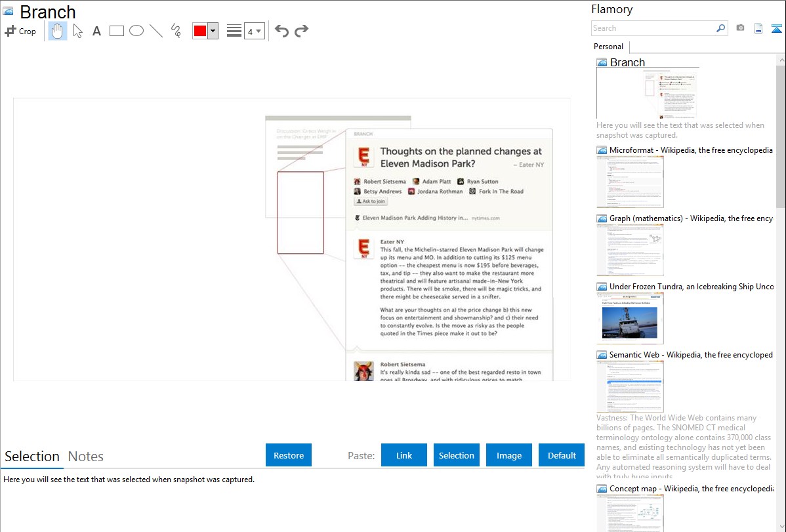Image resolution: width=786 pixels, height=532 pixels.
Task: Open the Under Frozen Tundra snapshot thumbnail
Action: [630, 318]
